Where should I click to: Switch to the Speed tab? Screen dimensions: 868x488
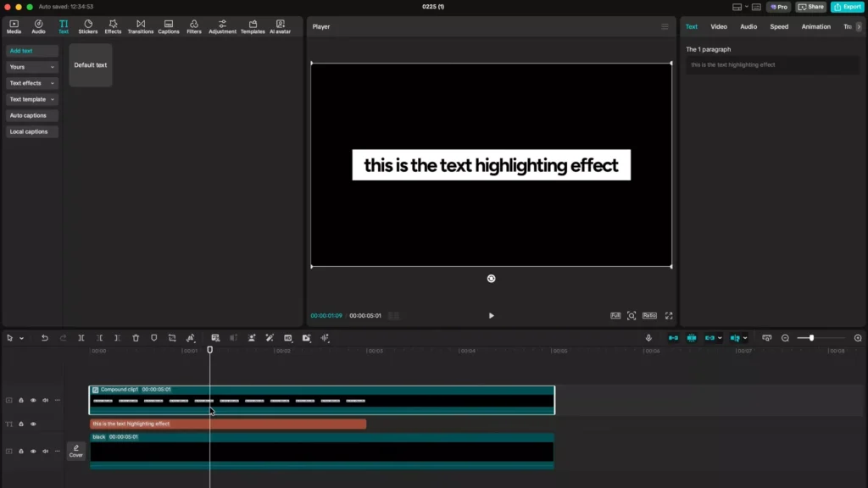(x=778, y=26)
